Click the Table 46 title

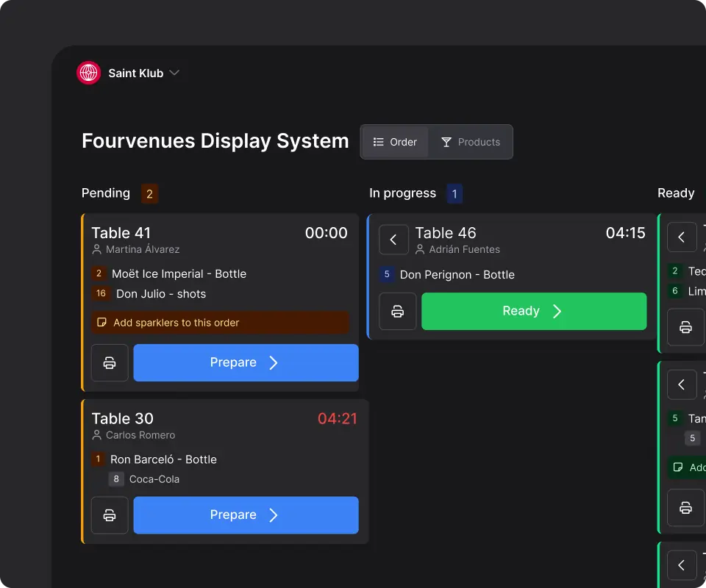click(x=446, y=232)
